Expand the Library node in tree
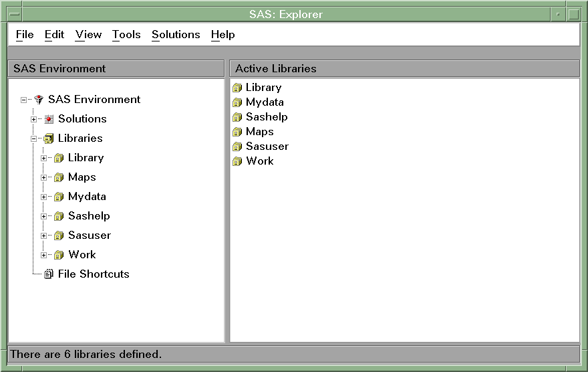The image size is (588, 372). point(44,159)
